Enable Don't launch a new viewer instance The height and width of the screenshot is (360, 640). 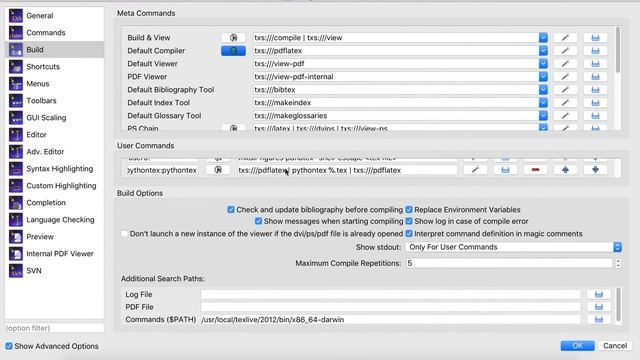tap(124, 233)
